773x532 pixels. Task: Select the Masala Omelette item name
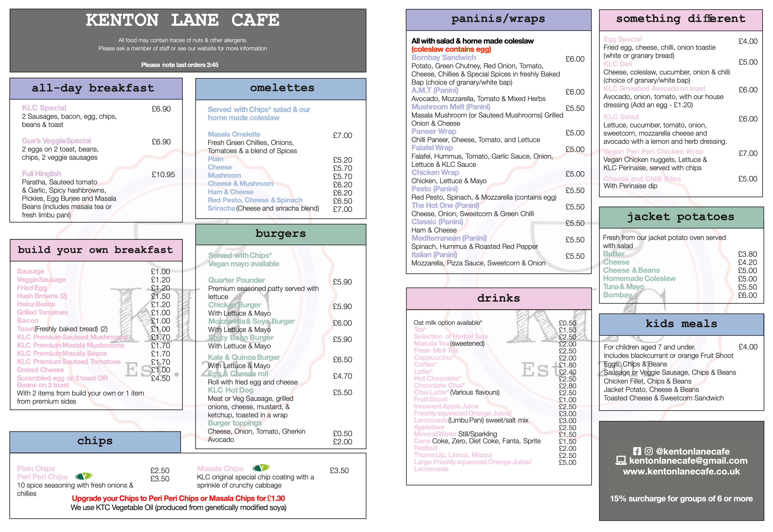pos(234,134)
